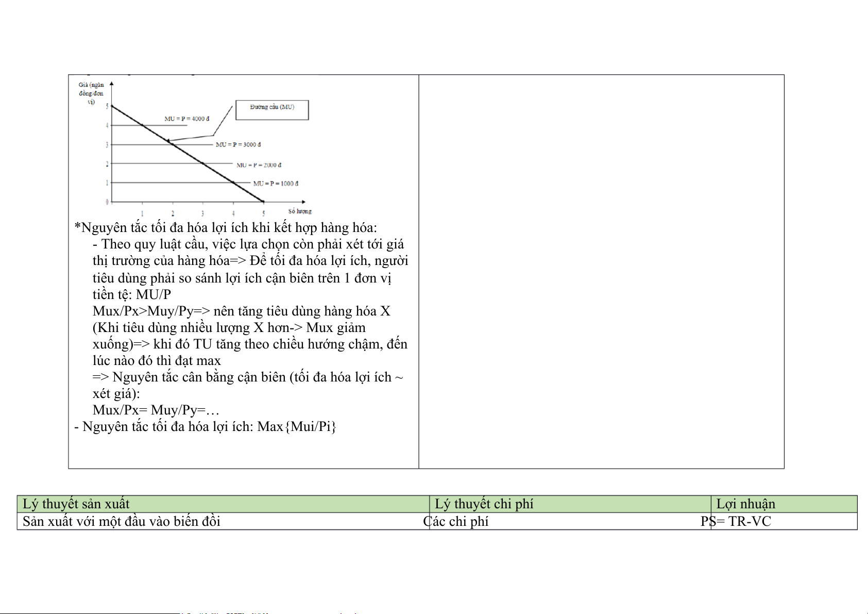Click the 'Sản xuất với một đầu vào biến đổi' cell
Screen dimensions: 868x614
click(x=122, y=522)
